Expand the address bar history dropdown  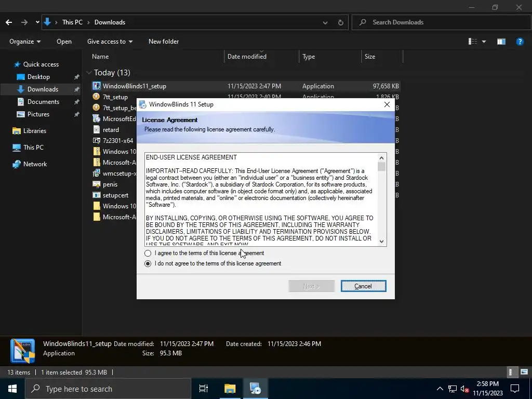coord(325,22)
